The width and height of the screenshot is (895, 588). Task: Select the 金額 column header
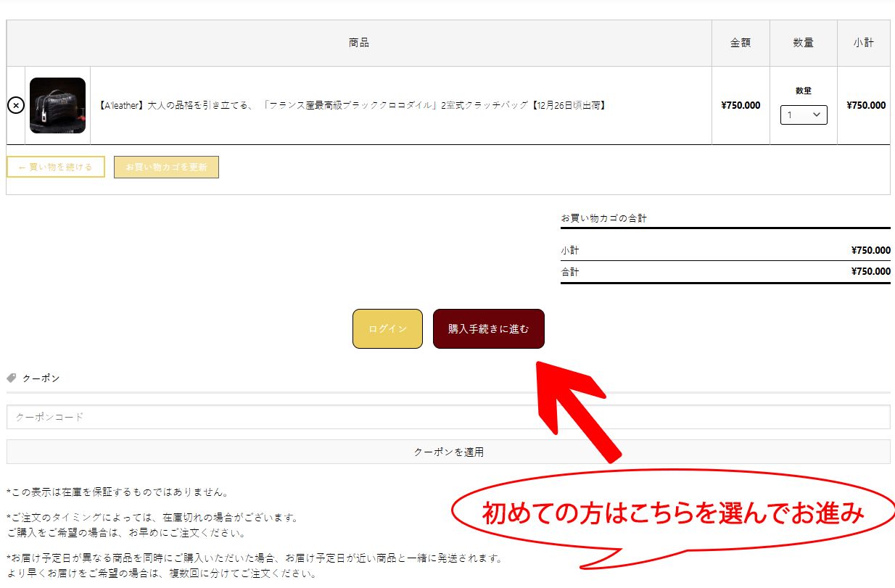741,44
